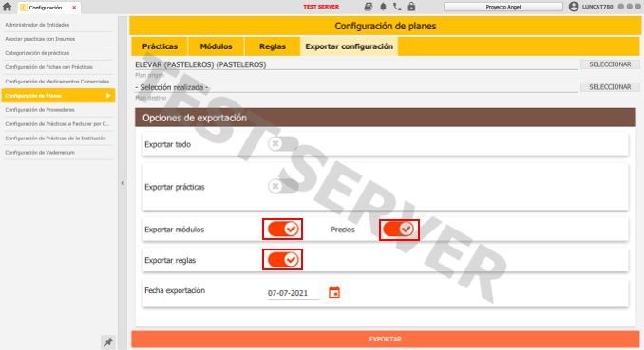Open notifications bell icon
This screenshot has height=350, width=644.
tap(383, 7)
